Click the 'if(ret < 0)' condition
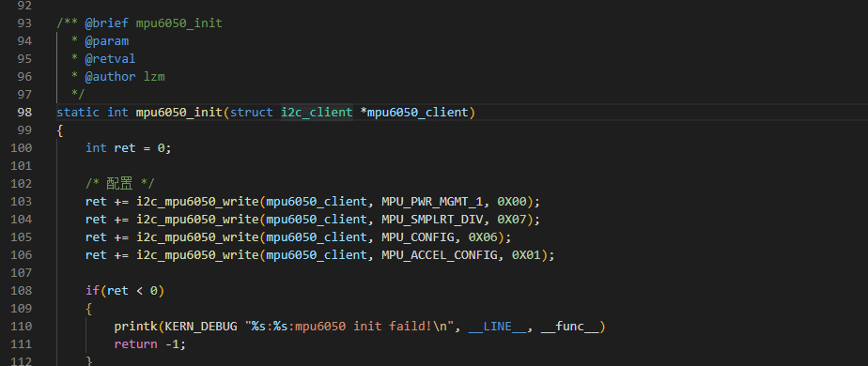 pyautogui.click(x=125, y=290)
